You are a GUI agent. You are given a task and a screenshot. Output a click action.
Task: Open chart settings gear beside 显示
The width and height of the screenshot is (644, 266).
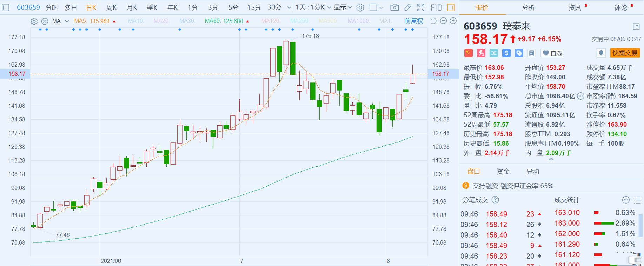coord(360,7)
